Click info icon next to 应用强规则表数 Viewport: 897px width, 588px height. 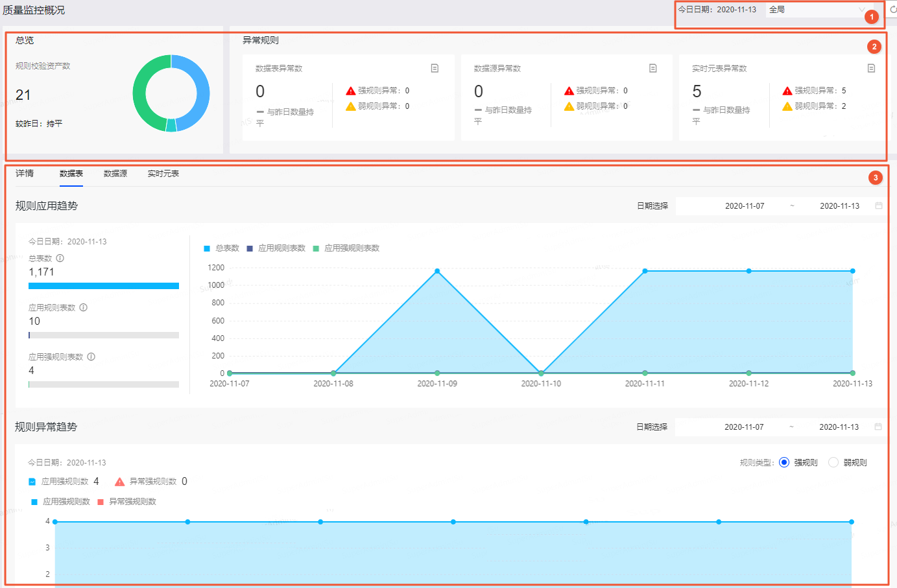91,357
